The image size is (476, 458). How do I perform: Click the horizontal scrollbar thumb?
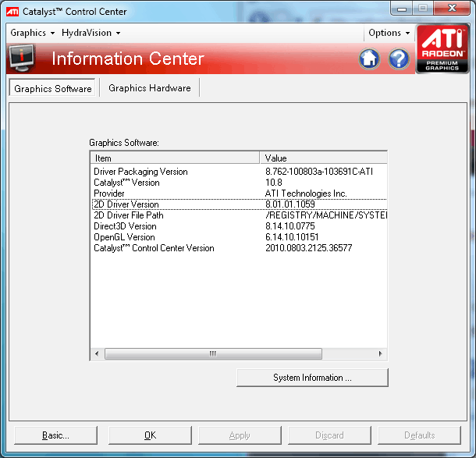click(x=213, y=353)
